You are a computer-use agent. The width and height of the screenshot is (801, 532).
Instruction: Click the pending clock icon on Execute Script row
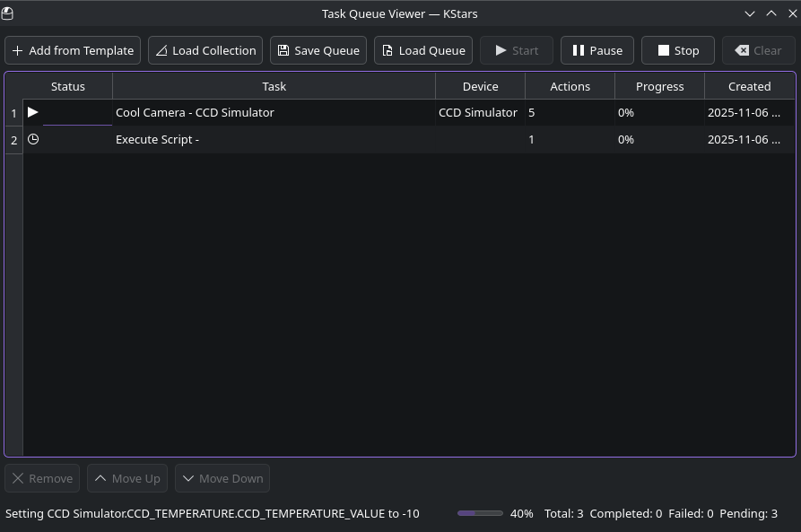pos(33,139)
